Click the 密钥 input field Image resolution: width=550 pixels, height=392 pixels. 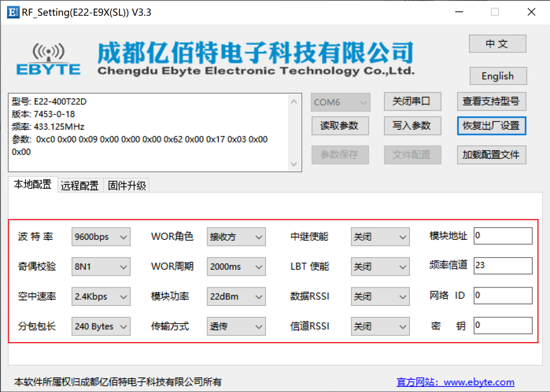tap(503, 325)
